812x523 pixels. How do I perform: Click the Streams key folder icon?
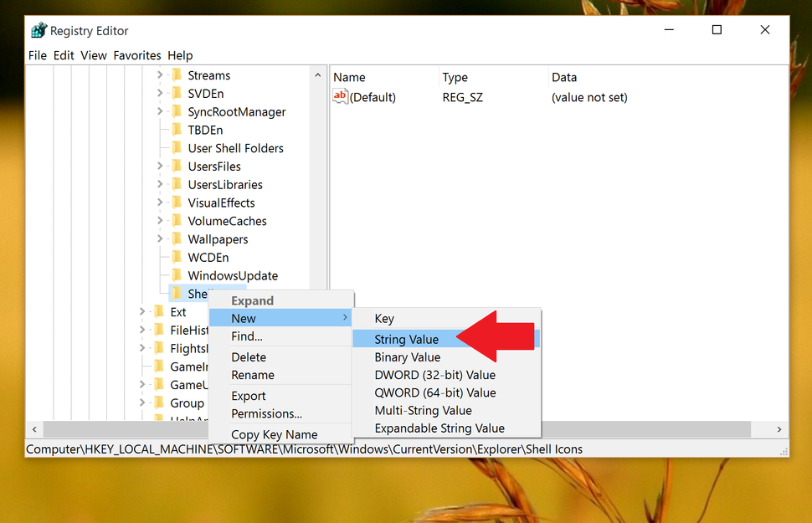point(179,74)
